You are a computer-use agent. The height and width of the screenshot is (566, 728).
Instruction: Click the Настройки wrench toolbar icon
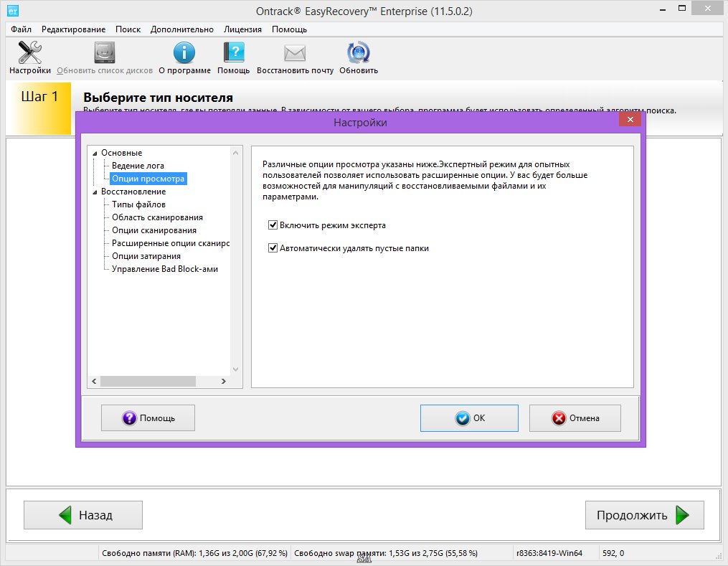tap(29, 54)
